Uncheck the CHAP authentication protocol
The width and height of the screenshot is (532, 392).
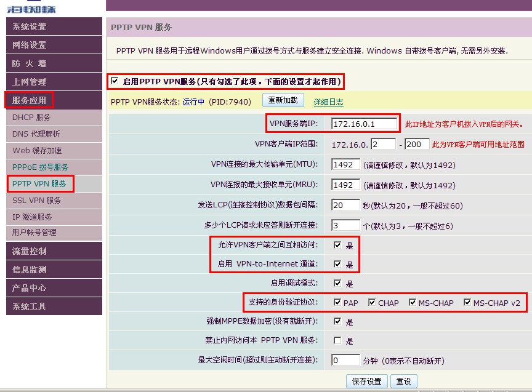[x=372, y=302]
